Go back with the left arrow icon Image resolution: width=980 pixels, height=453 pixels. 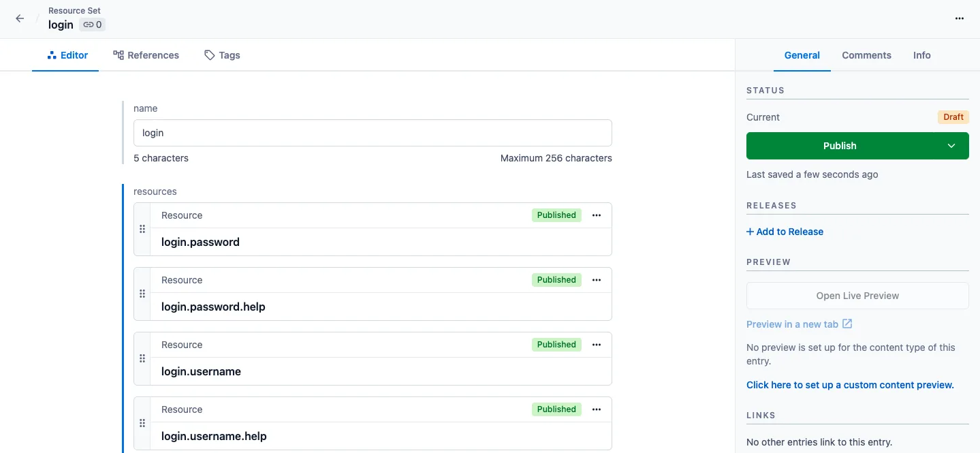pyautogui.click(x=20, y=18)
